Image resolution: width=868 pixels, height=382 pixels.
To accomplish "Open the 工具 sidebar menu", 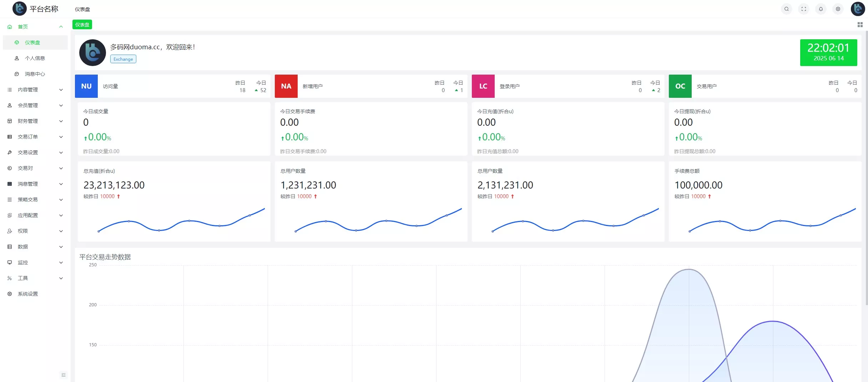I will [35, 278].
